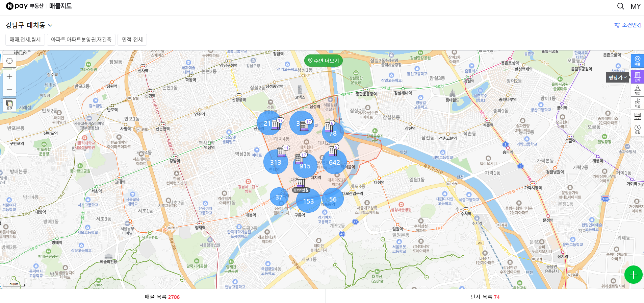Click the 조건변경 link
644x303 pixels.
pos(632,25)
